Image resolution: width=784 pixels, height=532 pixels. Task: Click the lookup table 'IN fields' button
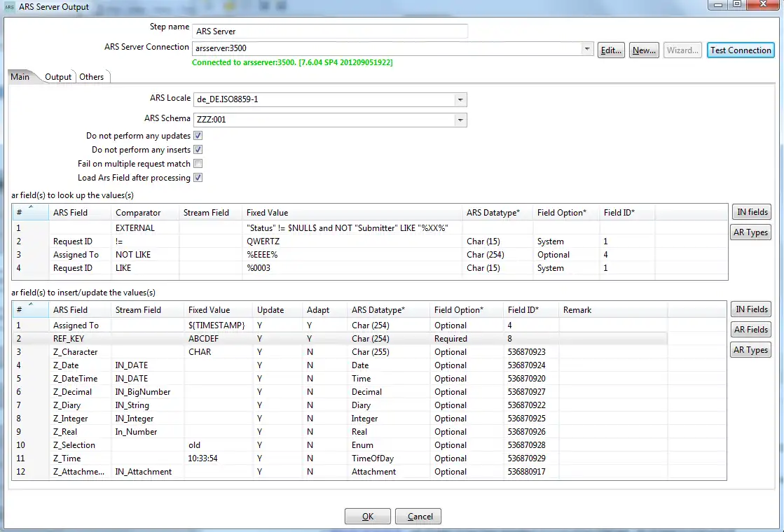click(751, 212)
